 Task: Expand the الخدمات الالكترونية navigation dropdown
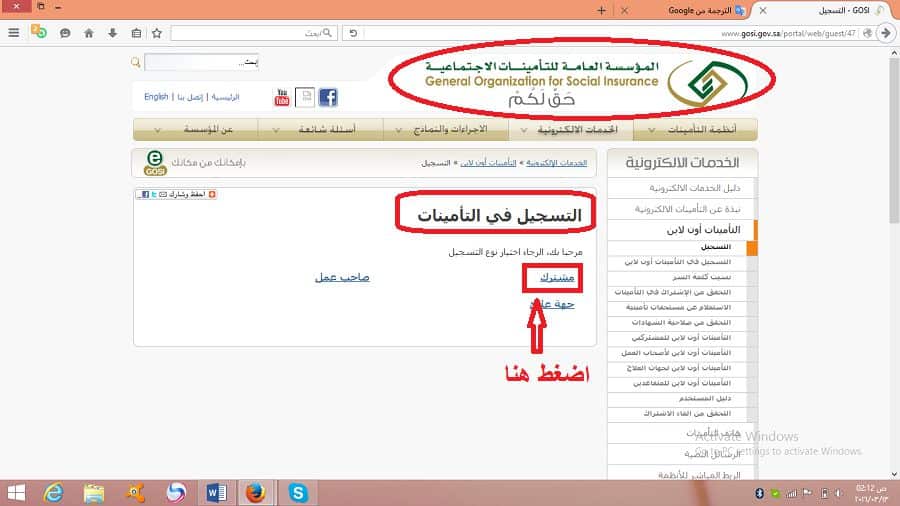coord(571,130)
